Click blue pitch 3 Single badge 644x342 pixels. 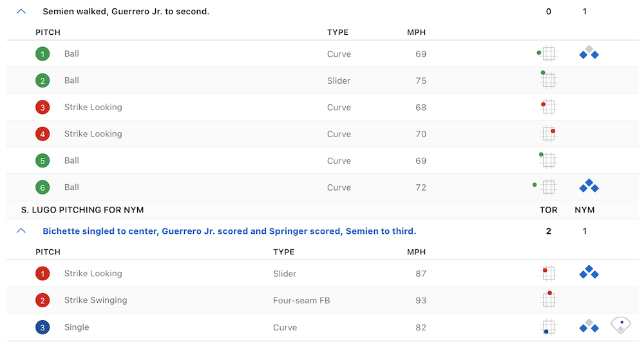[x=43, y=327]
